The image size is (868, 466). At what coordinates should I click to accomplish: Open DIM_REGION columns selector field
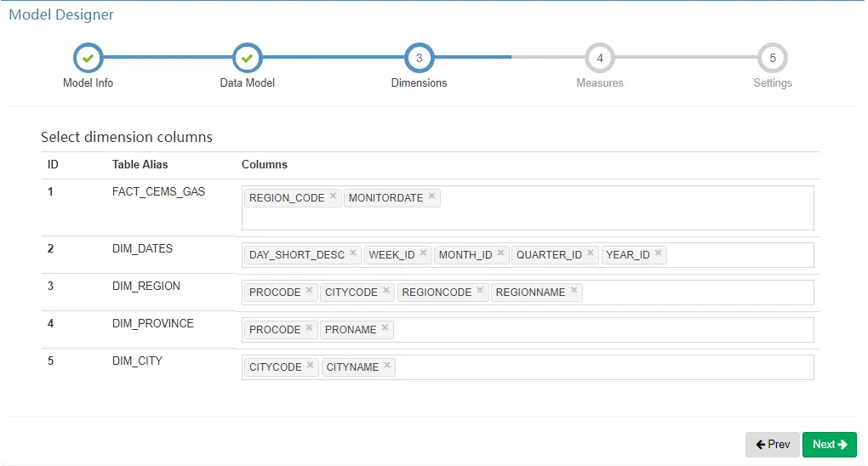click(x=528, y=293)
